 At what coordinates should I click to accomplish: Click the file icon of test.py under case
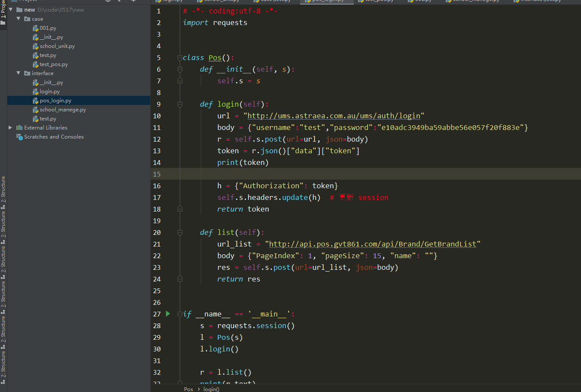[36, 55]
